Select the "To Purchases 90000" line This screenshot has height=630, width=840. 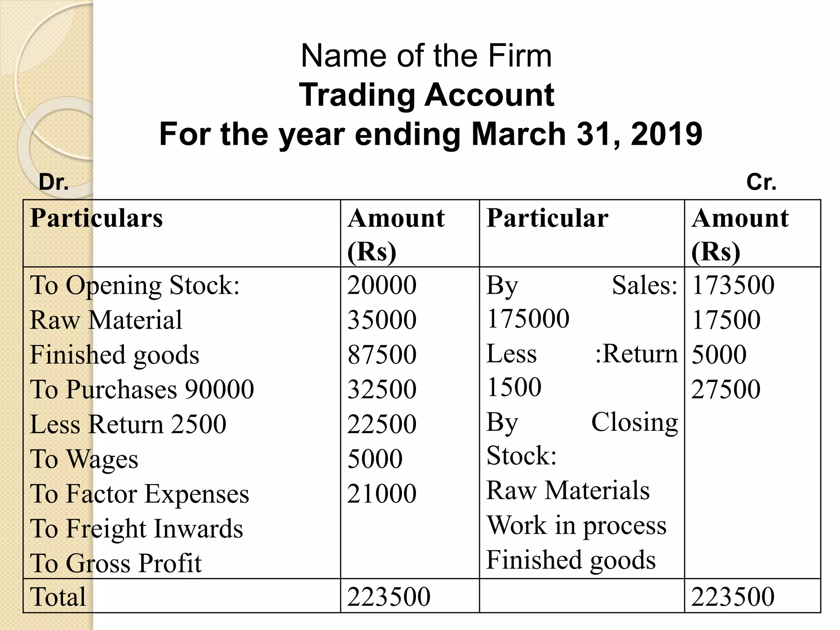(142, 389)
